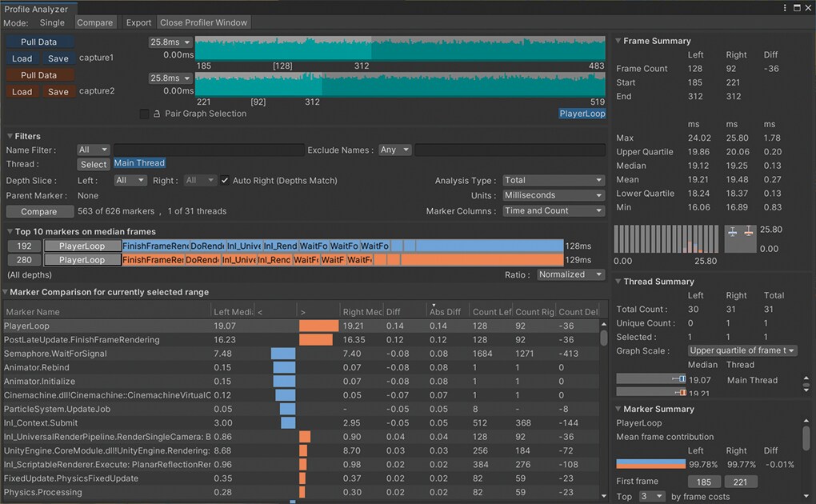Click the blue PlayerLoop marker label under graphs
This screenshot has height=504, width=816.
coord(582,114)
